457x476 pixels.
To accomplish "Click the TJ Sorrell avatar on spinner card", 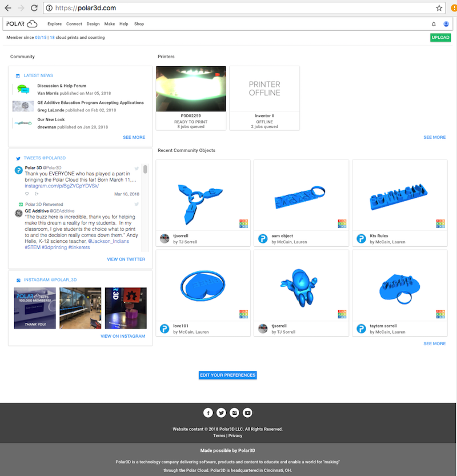I will click(165, 239).
